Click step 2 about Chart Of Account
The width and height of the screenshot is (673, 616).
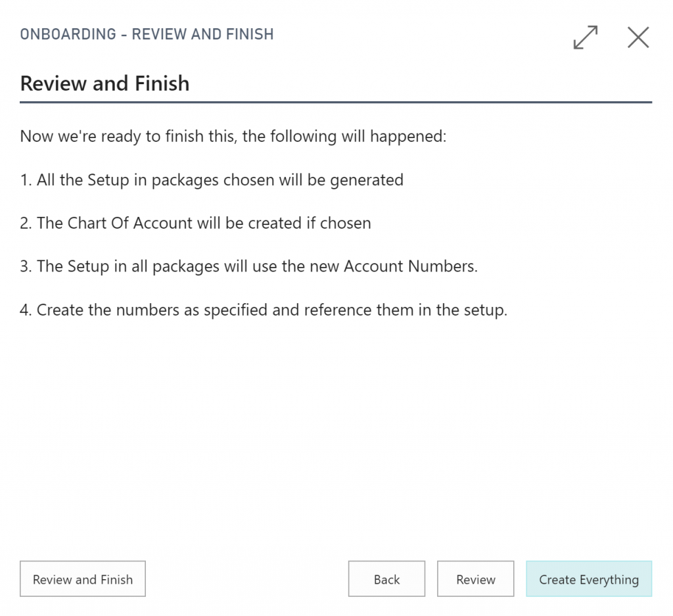click(195, 224)
